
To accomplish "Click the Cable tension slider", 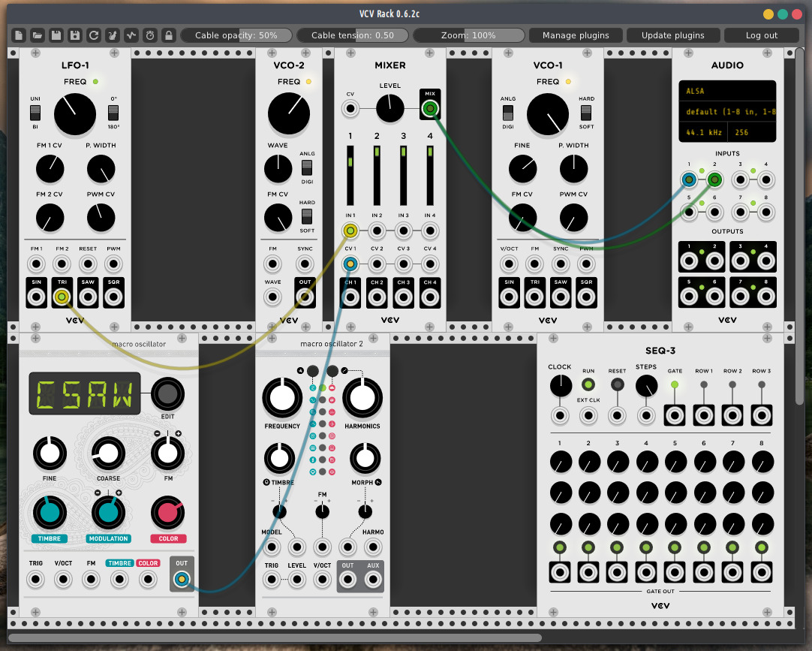I will click(x=353, y=35).
